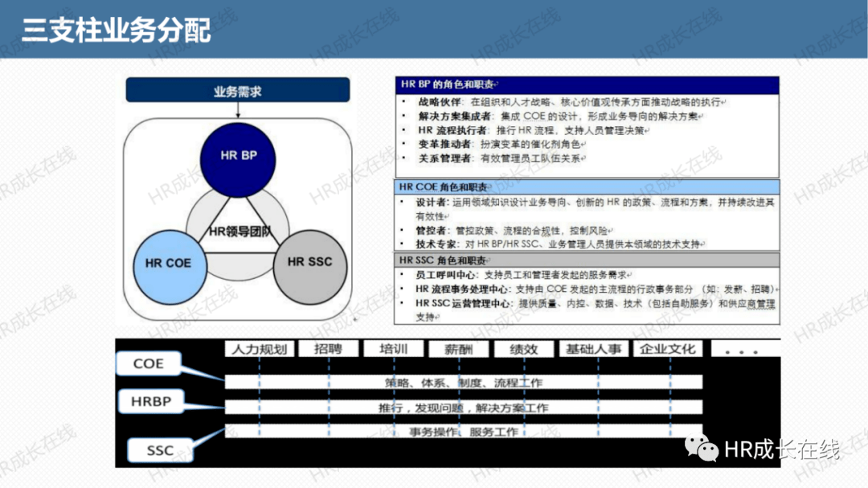Click the WeChat logo icon
Image resolution: width=868 pixels, height=488 pixels.
tap(701, 448)
